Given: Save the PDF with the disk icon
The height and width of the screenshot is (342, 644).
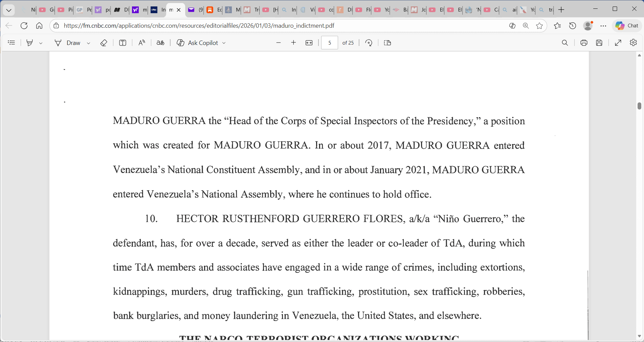Looking at the screenshot, I should click(x=599, y=43).
